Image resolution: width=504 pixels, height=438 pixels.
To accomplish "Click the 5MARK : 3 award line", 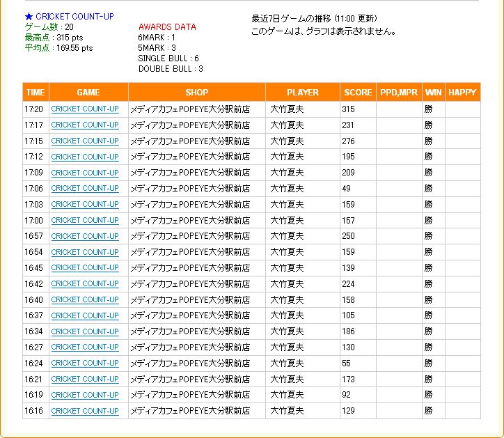I will click(x=157, y=48).
